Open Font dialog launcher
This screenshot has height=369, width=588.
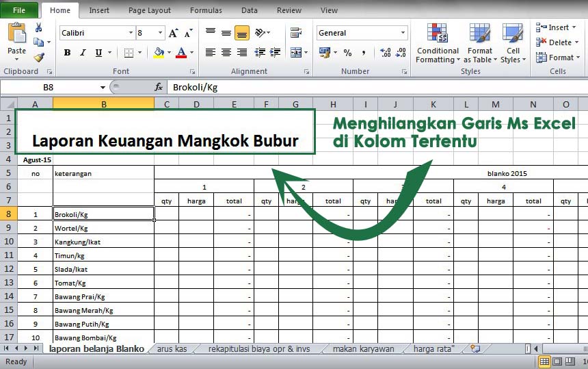(192, 71)
